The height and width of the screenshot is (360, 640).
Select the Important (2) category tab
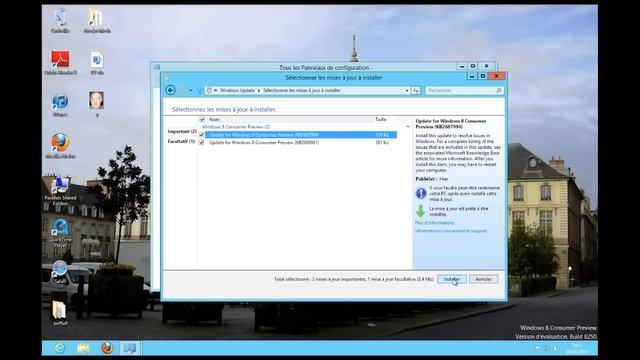[x=182, y=131]
